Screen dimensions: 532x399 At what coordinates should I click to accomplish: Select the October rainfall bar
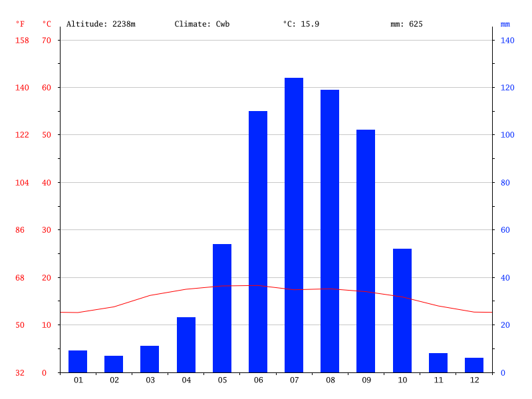402,310
